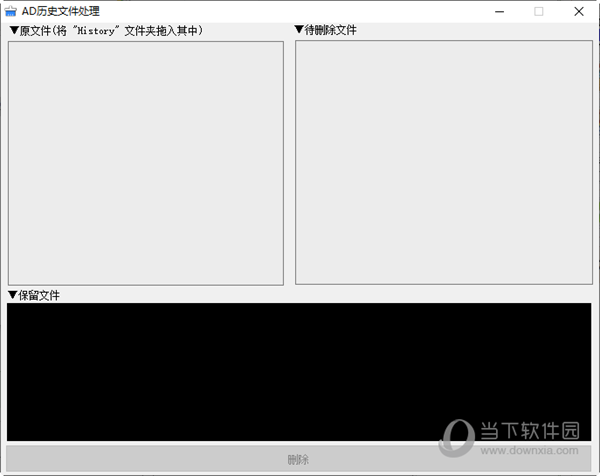Screen dimensions: 600x476
Task: Click the ▼待删除文件 section label
Action: [326, 30]
